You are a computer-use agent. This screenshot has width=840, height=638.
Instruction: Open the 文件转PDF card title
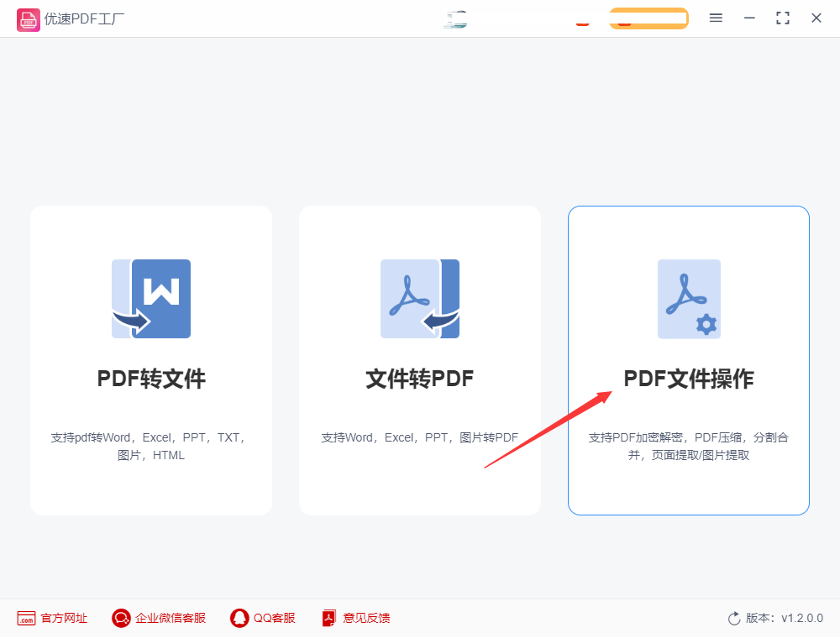420,379
